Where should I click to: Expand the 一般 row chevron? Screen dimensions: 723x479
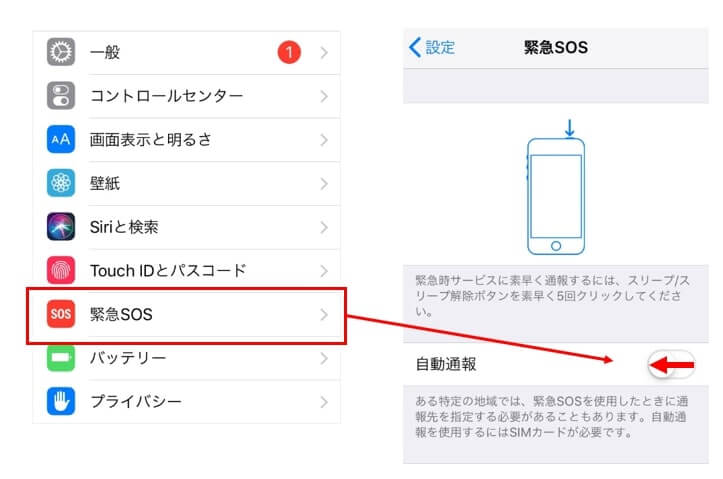(x=324, y=53)
